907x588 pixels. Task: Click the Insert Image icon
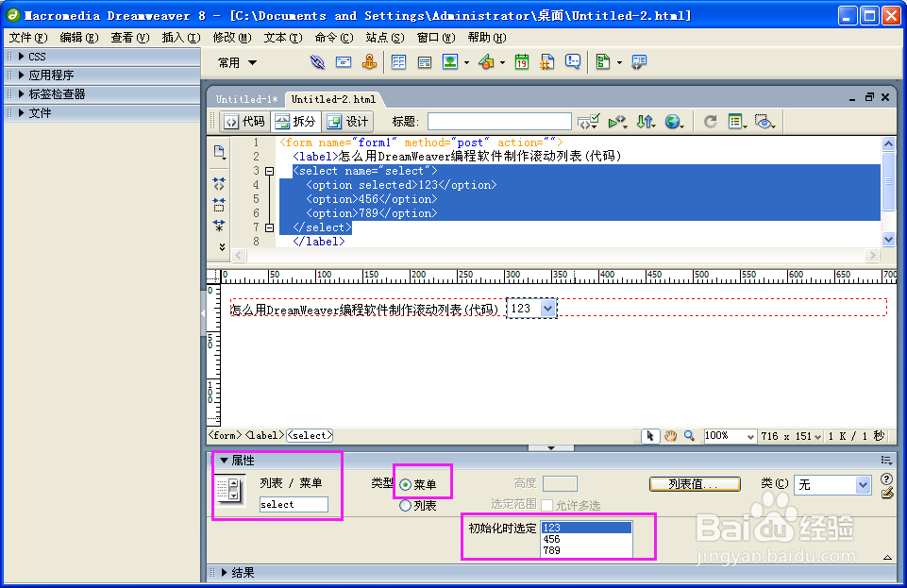(450, 61)
